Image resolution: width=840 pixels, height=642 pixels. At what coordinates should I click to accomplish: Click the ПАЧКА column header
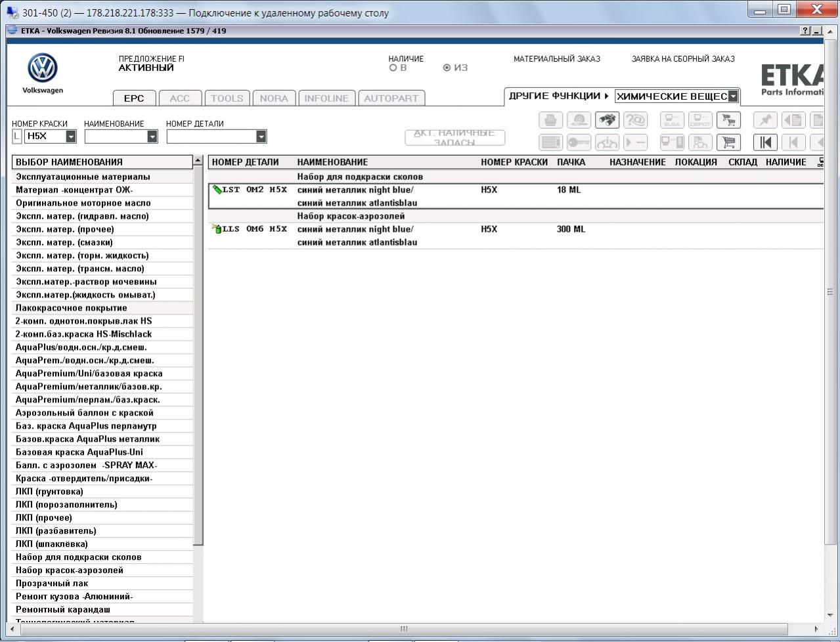pos(571,162)
